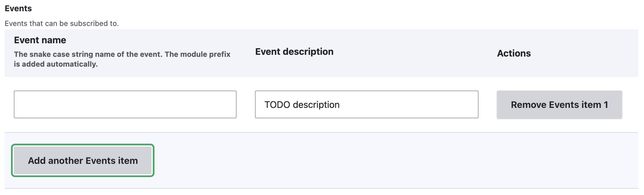Click the Events field description line
The width and height of the screenshot is (644, 195).
point(62,23)
